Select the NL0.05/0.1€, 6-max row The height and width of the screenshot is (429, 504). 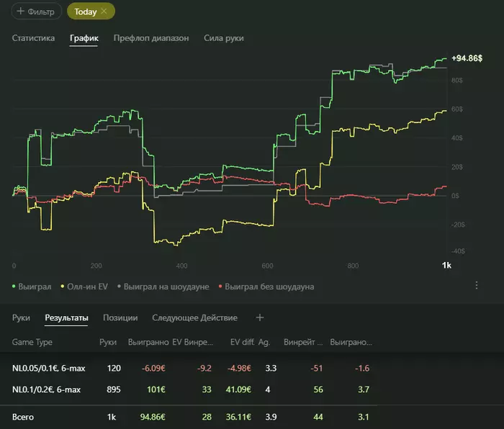coord(189,368)
